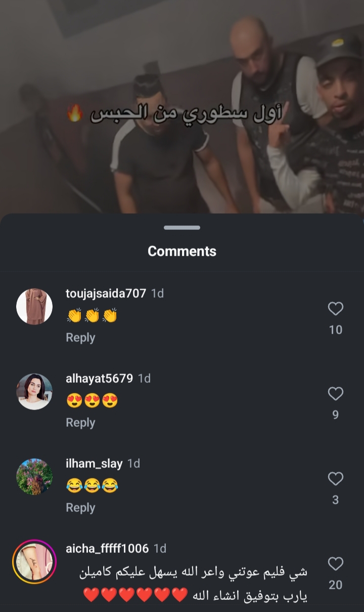The height and width of the screenshot is (612, 364).
Task: Open toujajsaida707 username link
Action: point(106,294)
